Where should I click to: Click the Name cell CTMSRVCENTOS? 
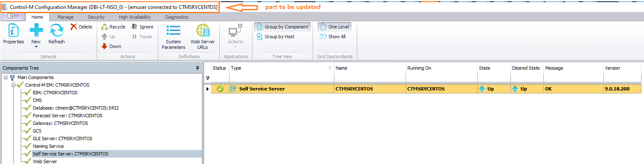click(x=370, y=89)
